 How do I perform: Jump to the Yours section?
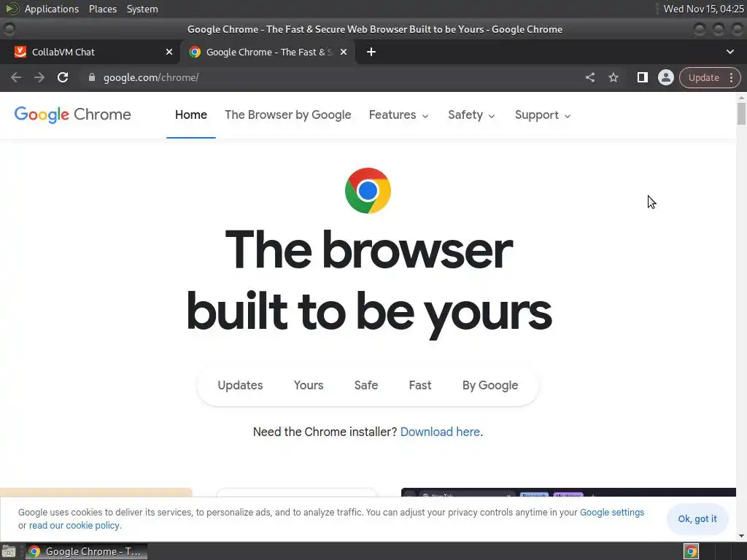point(309,385)
